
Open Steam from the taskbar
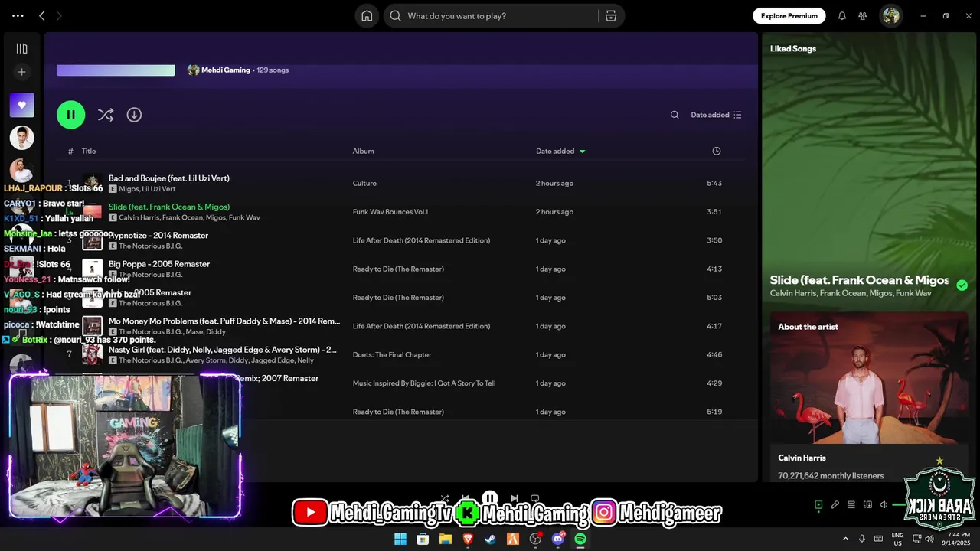coord(490,539)
